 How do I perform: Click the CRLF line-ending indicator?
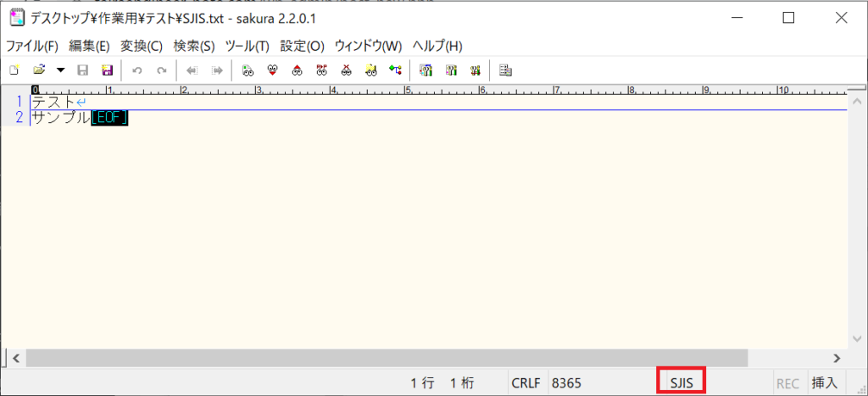pyautogui.click(x=526, y=383)
